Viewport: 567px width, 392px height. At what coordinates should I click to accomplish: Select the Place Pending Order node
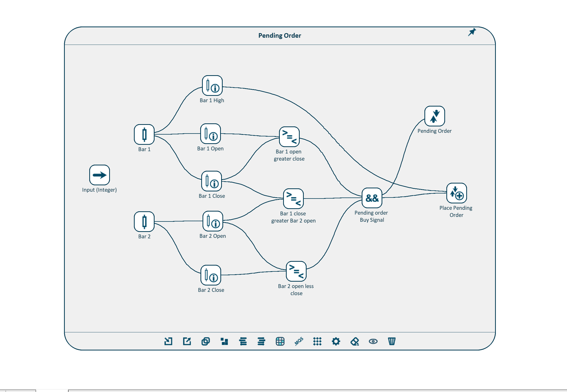tap(456, 193)
